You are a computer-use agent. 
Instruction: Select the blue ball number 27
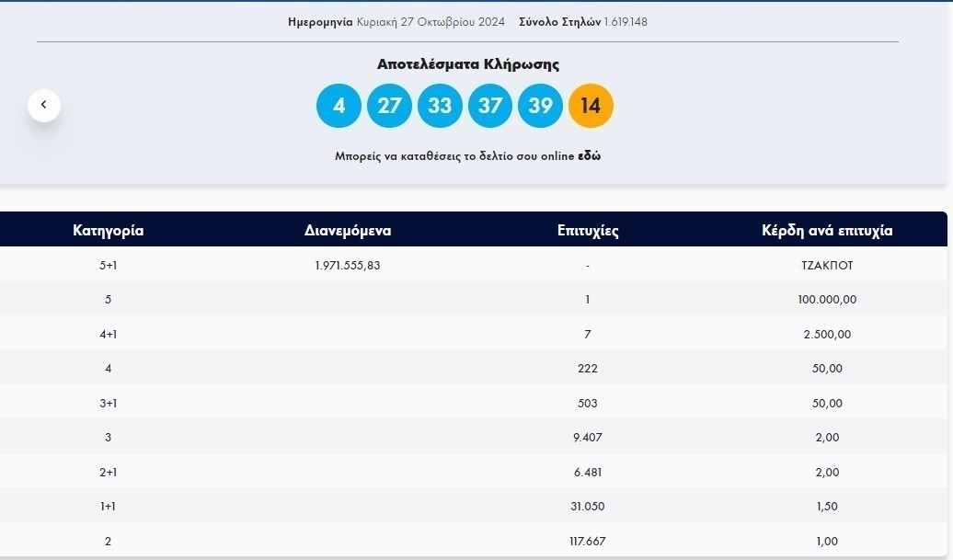389,106
